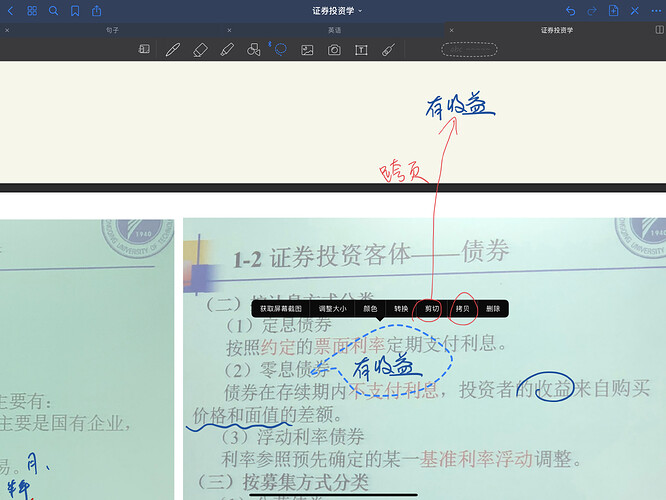Toggle split view icon at tab bar
Screen dimensions: 666x500
coord(659,30)
